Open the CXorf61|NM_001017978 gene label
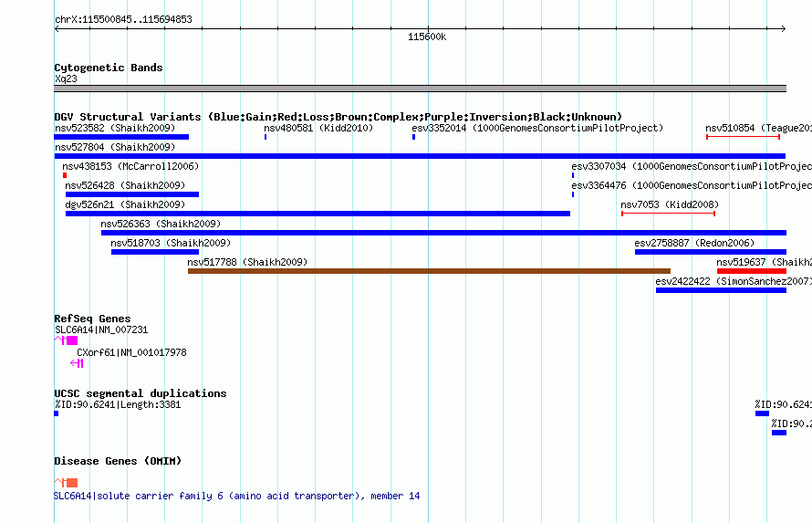This screenshot has height=523, width=812. [131, 352]
